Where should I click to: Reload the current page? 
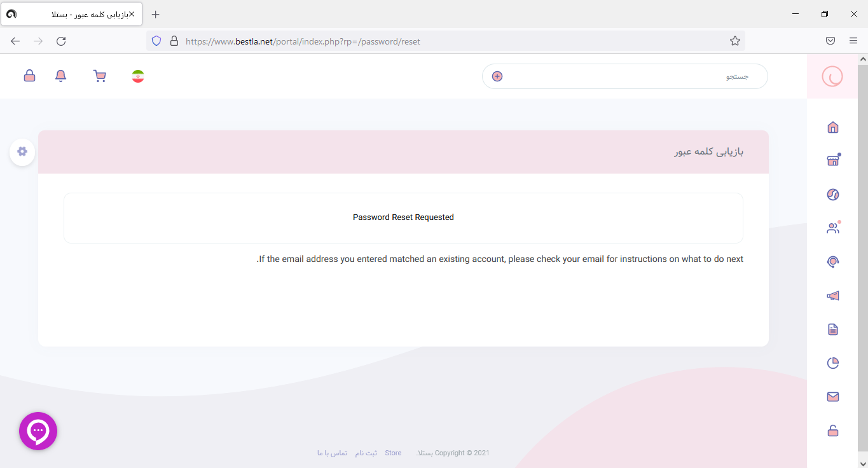(61, 41)
